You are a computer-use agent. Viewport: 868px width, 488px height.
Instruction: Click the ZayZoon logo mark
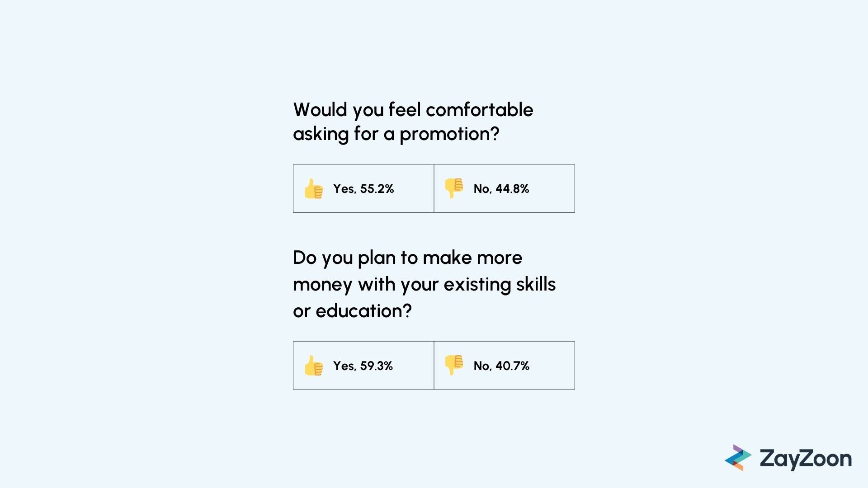(738, 458)
